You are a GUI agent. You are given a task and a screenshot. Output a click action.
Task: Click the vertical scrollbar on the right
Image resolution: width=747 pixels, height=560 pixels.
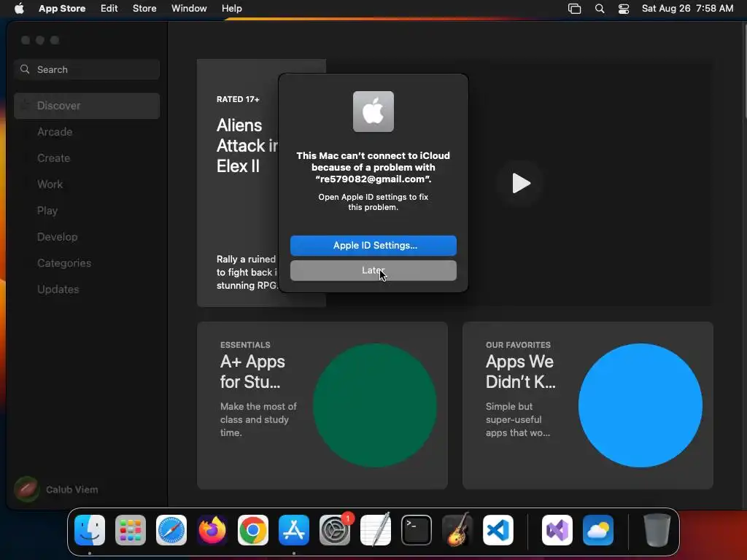744,71
